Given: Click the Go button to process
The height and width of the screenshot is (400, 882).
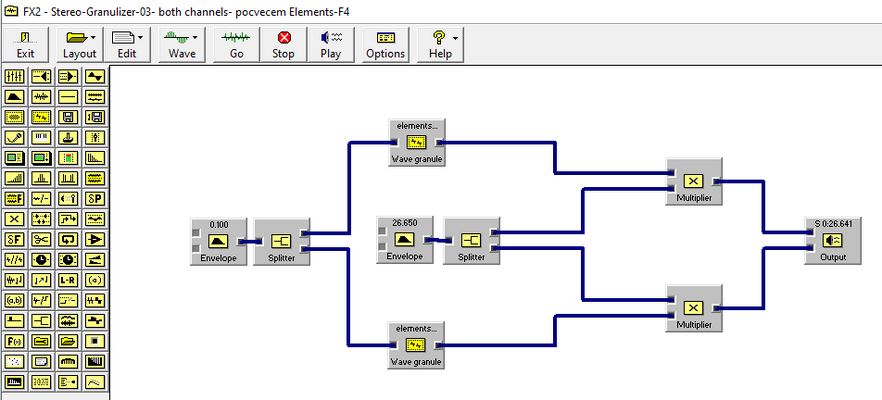Looking at the screenshot, I should click(236, 44).
